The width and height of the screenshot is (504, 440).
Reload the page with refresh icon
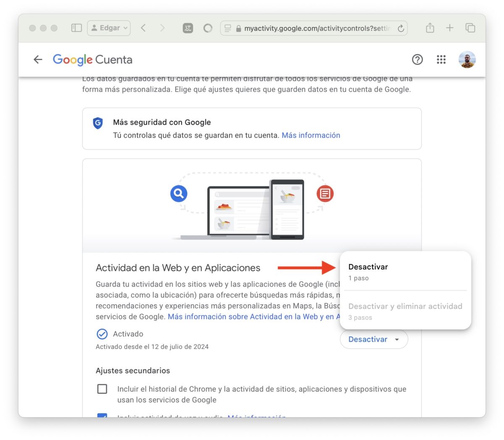tap(401, 28)
